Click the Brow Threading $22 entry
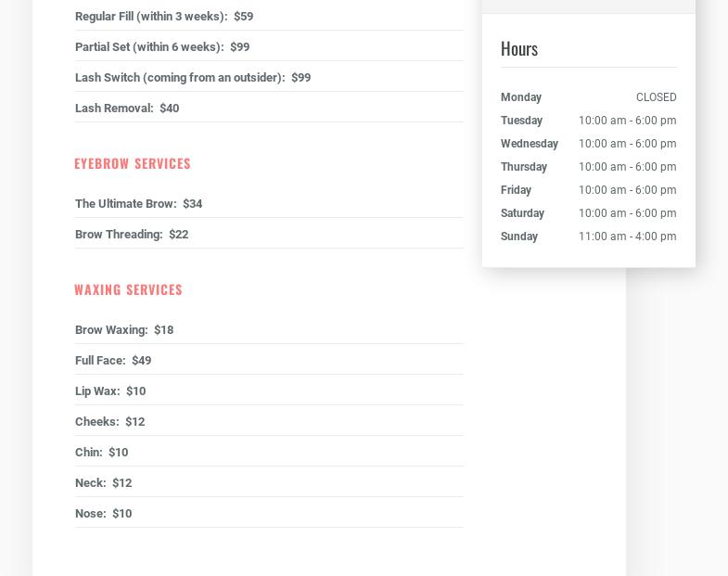Screen dimensions: 728x576 pyautogui.click(x=132, y=235)
